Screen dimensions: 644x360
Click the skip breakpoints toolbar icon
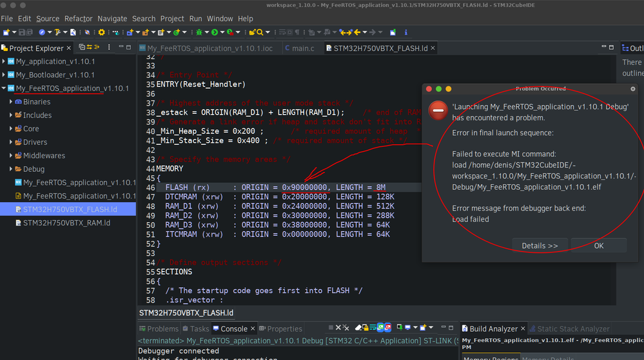87,32
